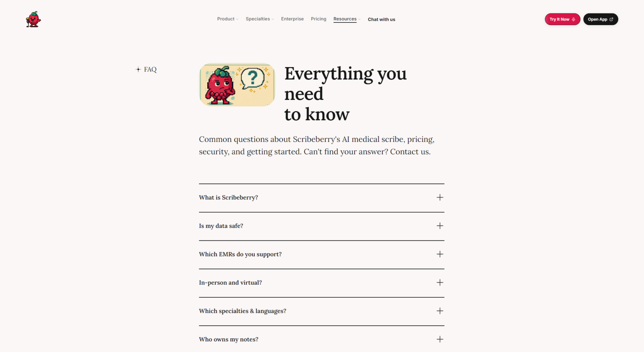The width and height of the screenshot is (644, 352).
Task: Open the Product dropdown menu
Action: tap(227, 19)
